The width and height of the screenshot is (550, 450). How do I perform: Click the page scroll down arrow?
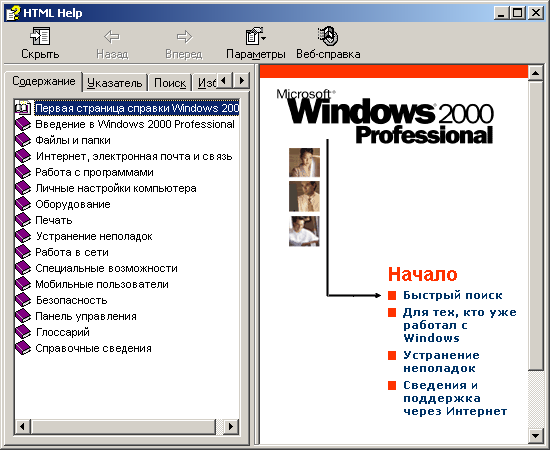[535, 436]
